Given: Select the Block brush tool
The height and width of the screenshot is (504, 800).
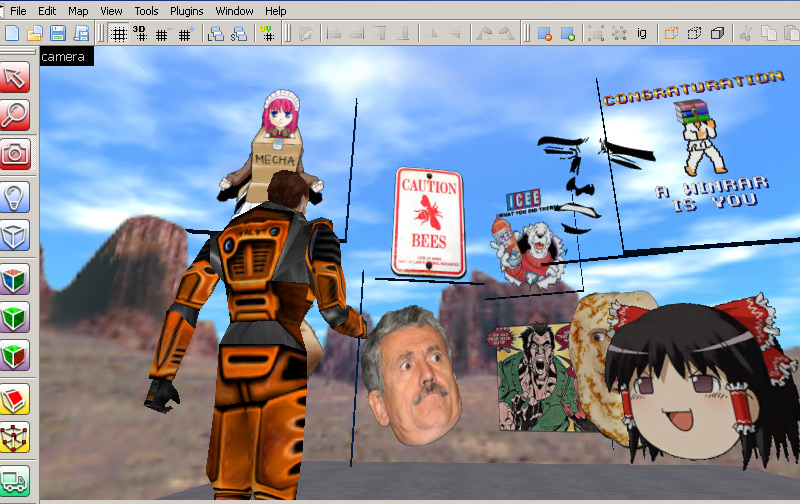Looking at the screenshot, I should tap(15, 235).
